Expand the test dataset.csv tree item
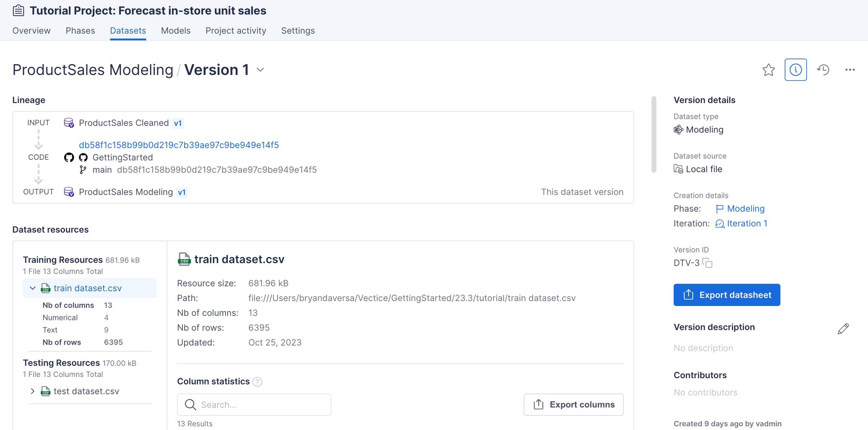 pos(33,391)
